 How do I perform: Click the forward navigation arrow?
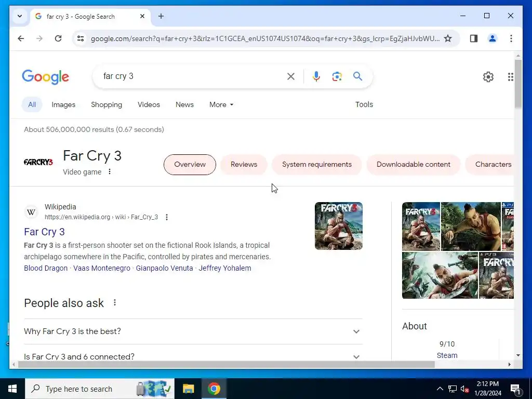click(39, 38)
